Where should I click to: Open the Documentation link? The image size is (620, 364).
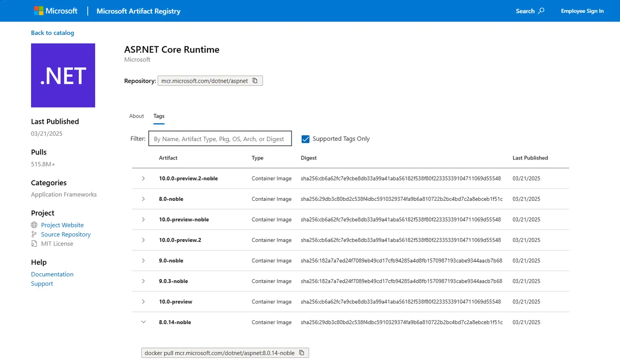pos(52,274)
